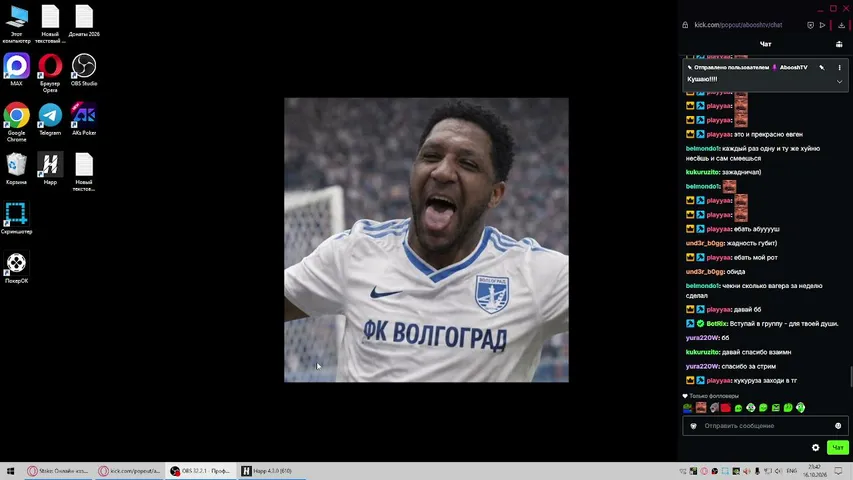Click the shield icon in the address bar

(811, 25)
